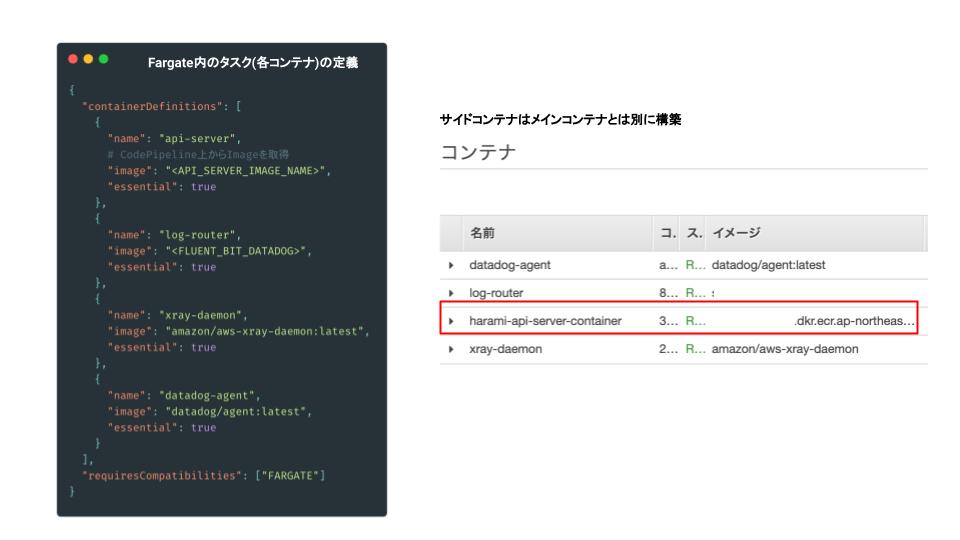Click the R... status of xray-daemon row
The height and width of the screenshot is (540, 960).
pyautogui.click(x=695, y=349)
